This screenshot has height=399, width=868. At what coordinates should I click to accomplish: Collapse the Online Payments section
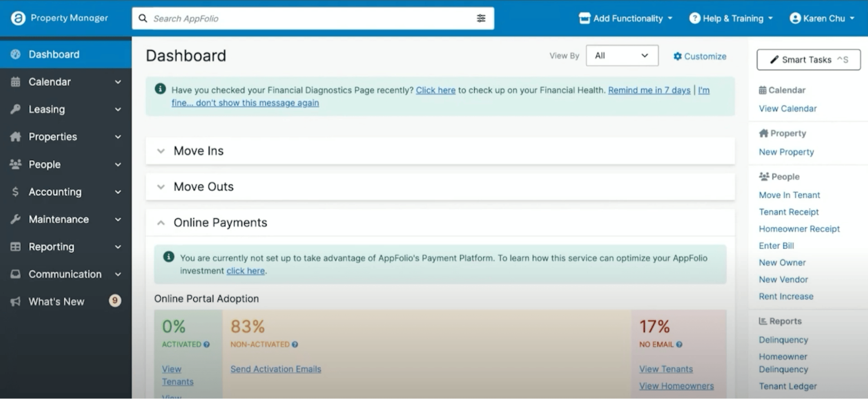(161, 222)
